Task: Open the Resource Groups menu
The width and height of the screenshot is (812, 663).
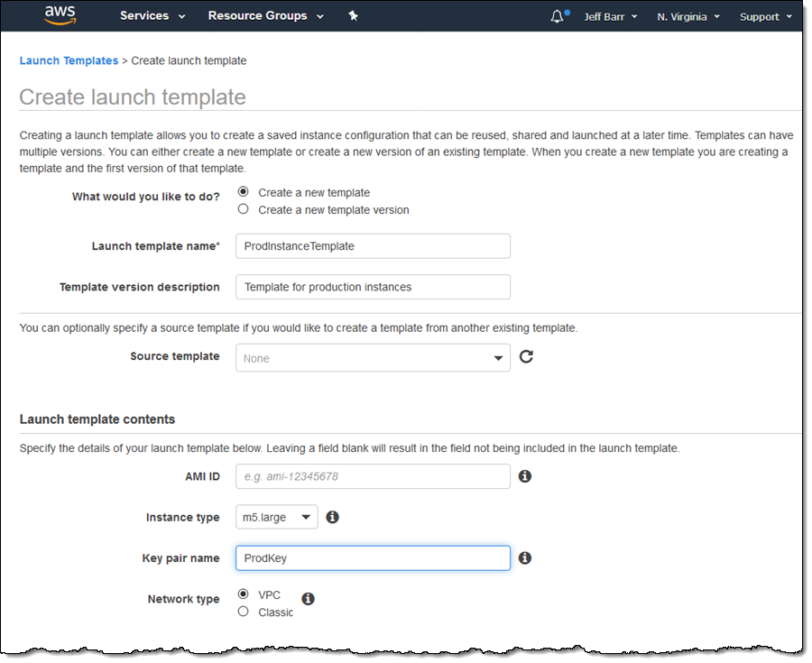Action: pyautogui.click(x=265, y=16)
